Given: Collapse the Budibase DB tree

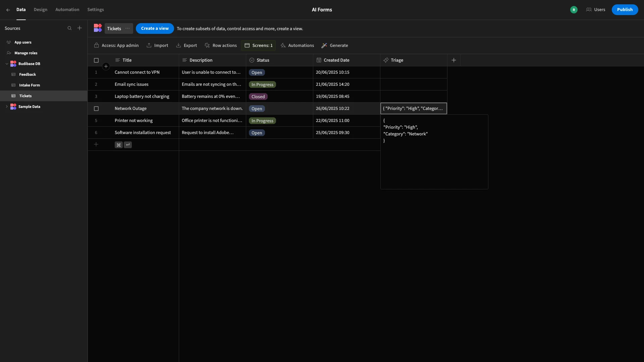Looking at the screenshot, I should pos(7,64).
